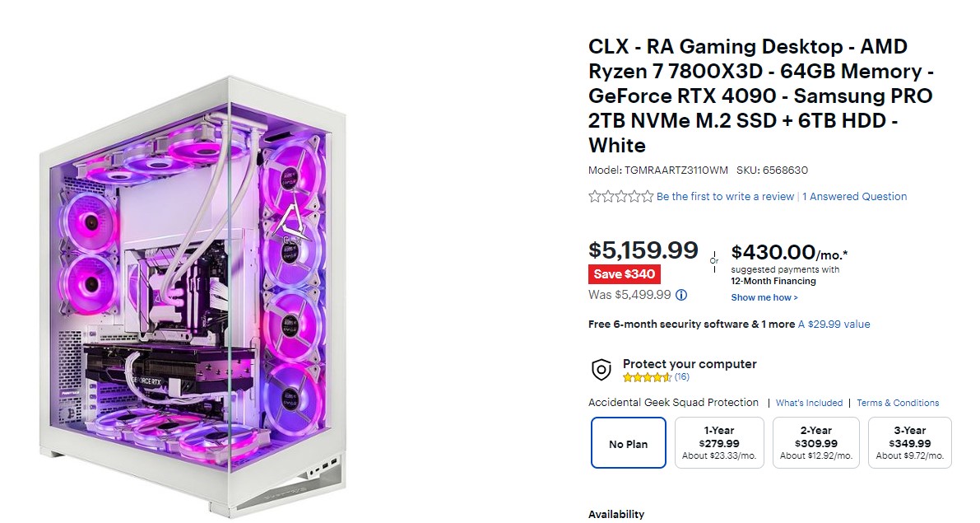The image size is (980, 523).
Task: Click the info icon beside Was $5,499.99
Action: coord(681,295)
